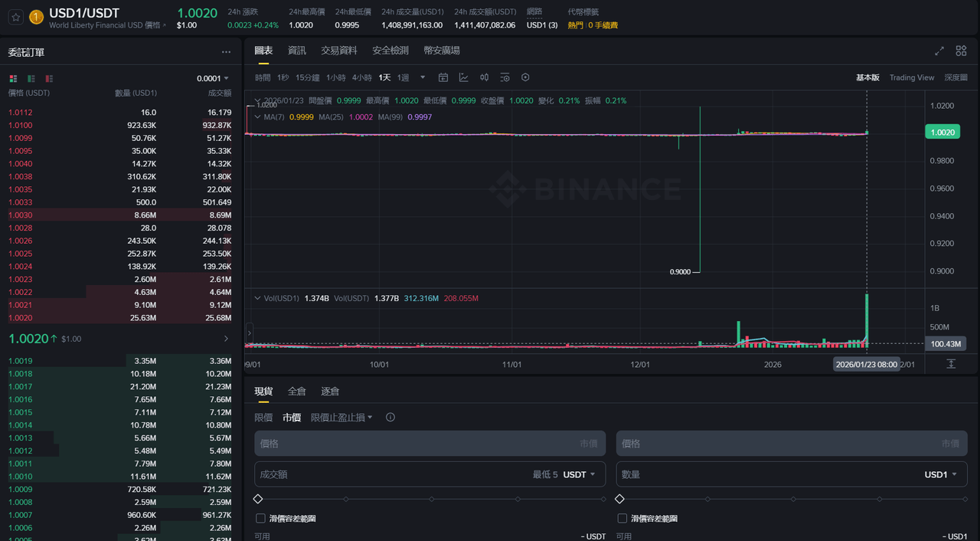The image size is (980, 541).
Task: Open the widgets grid icon near chart top right
Action: (961, 51)
